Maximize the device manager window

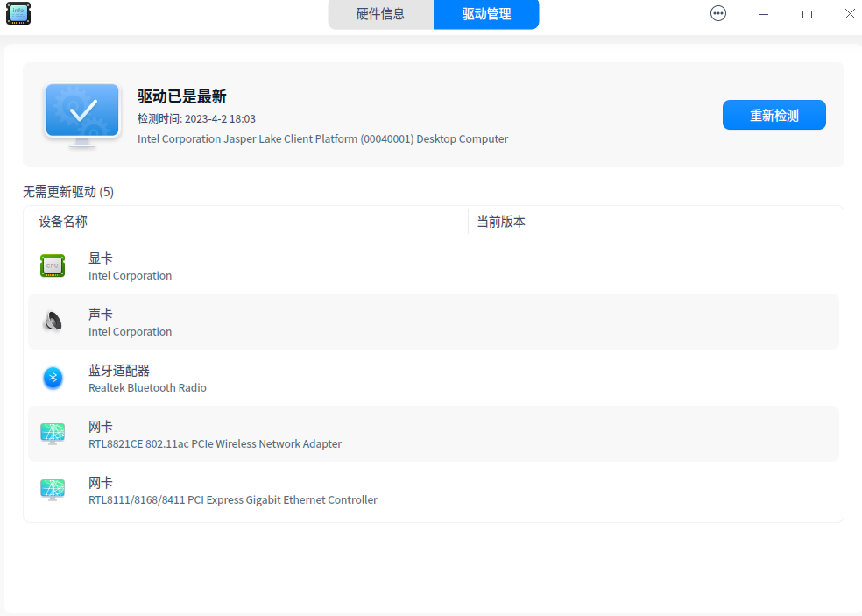pos(807,14)
